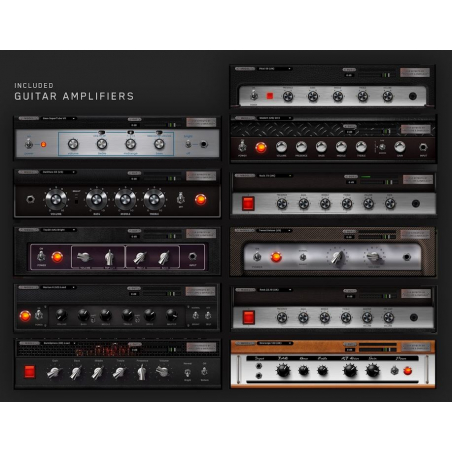The height and width of the screenshot is (452, 452).
Task: Click the red pilot lamp on the chrome-dial black amp
Action: (200, 199)
